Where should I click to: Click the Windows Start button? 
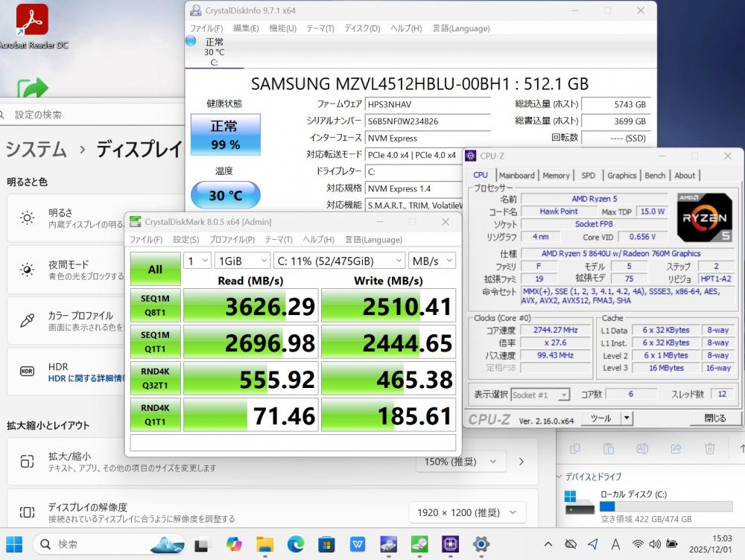point(14,544)
